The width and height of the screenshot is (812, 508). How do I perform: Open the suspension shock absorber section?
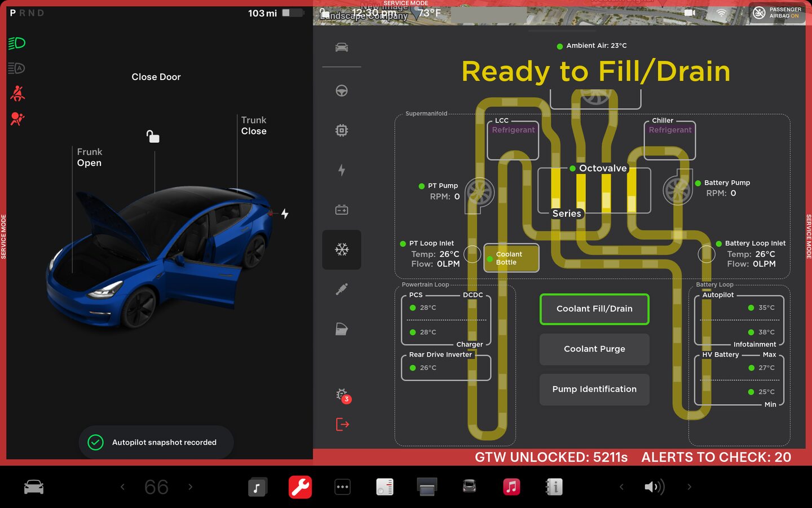[x=341, y=290]
